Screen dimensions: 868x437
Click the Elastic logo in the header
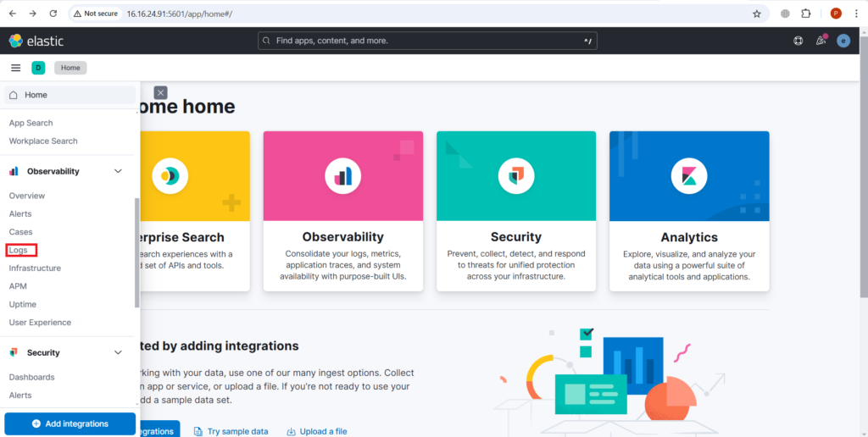[36, 41]
